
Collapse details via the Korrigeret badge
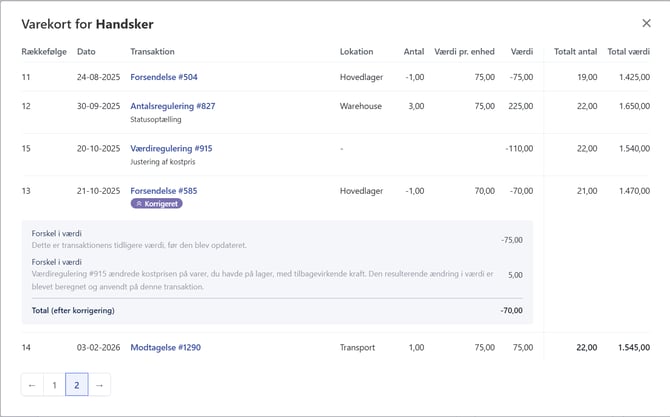[156, 203]
